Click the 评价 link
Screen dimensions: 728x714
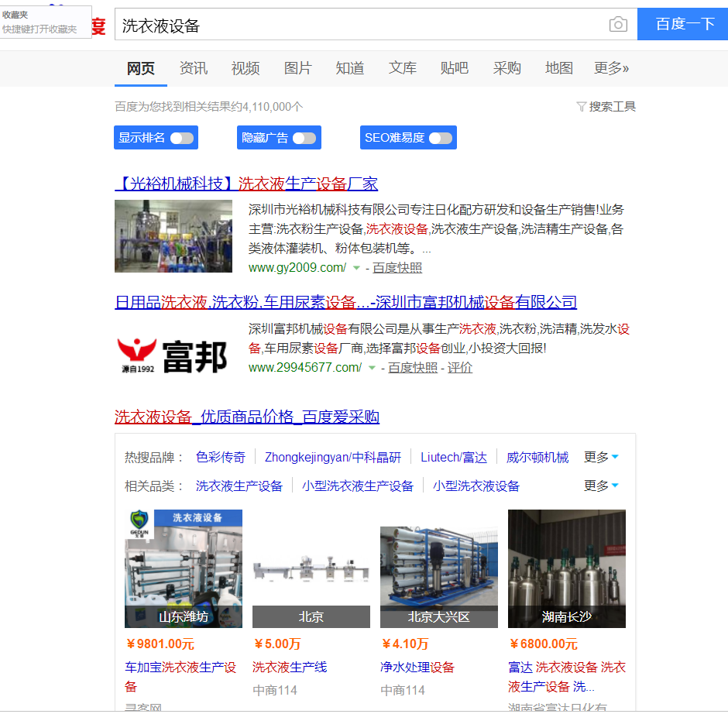point(459,368)
